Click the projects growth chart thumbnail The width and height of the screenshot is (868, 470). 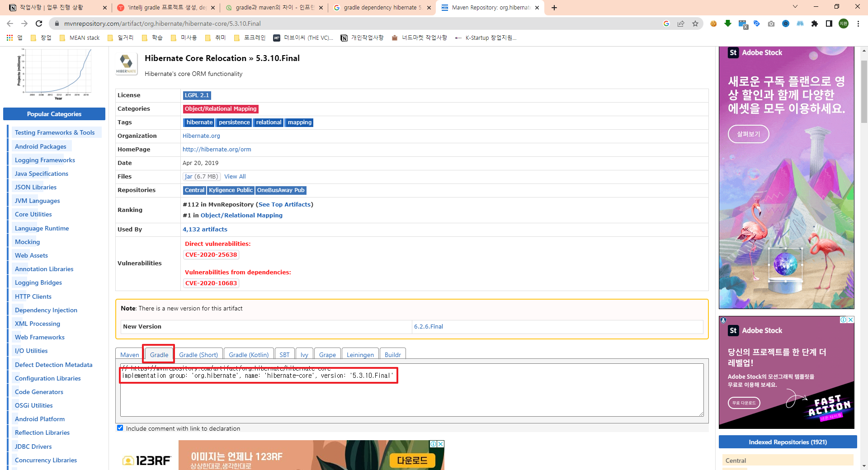click(55, 74)
